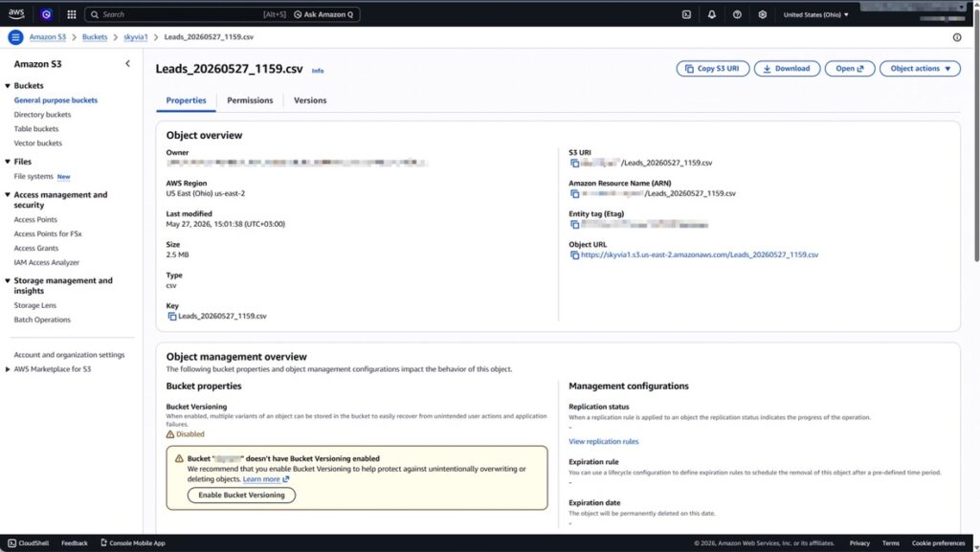Image resolution: width=980 pixels, height=552 pixels.
Task: Open File systems in sidebar
Action: 33,177
